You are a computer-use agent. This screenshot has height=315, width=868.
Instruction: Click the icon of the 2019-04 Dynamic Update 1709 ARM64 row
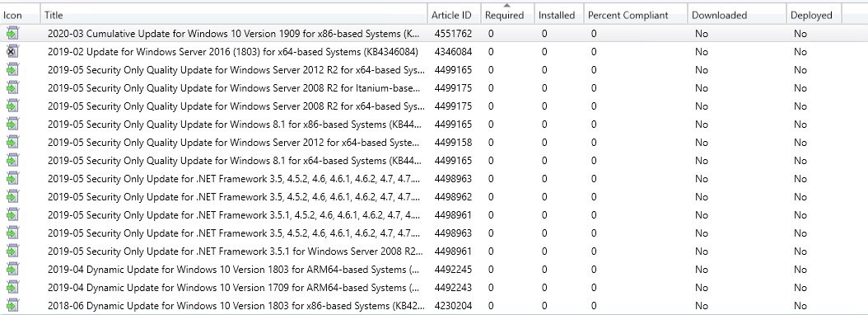(12, 288)
